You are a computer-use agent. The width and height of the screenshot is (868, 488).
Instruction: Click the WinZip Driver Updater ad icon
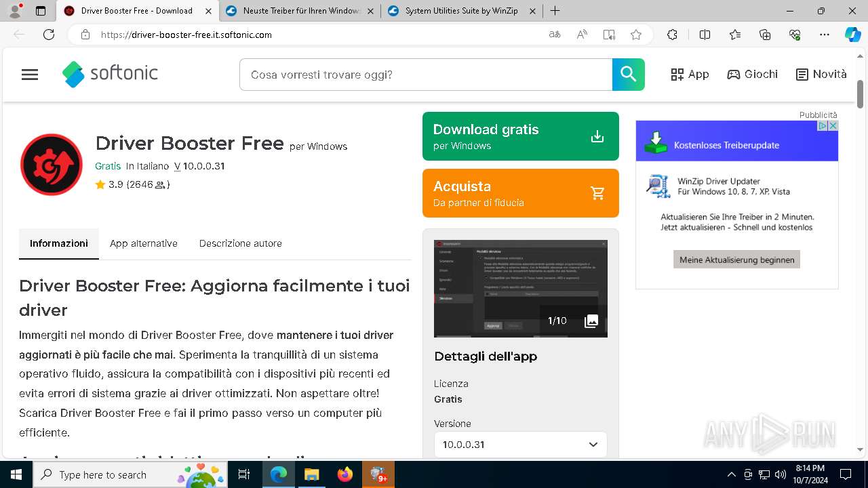pyautogui.click(x=658, y=186)
